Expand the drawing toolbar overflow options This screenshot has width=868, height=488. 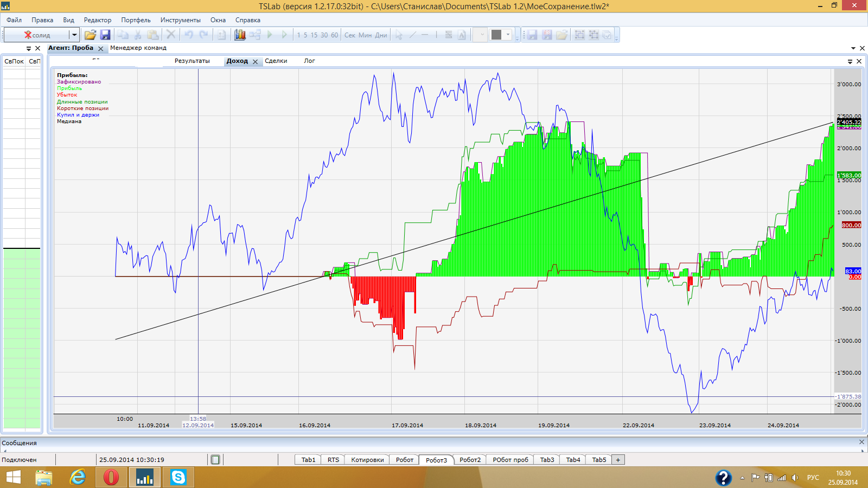tap(517, 35)
